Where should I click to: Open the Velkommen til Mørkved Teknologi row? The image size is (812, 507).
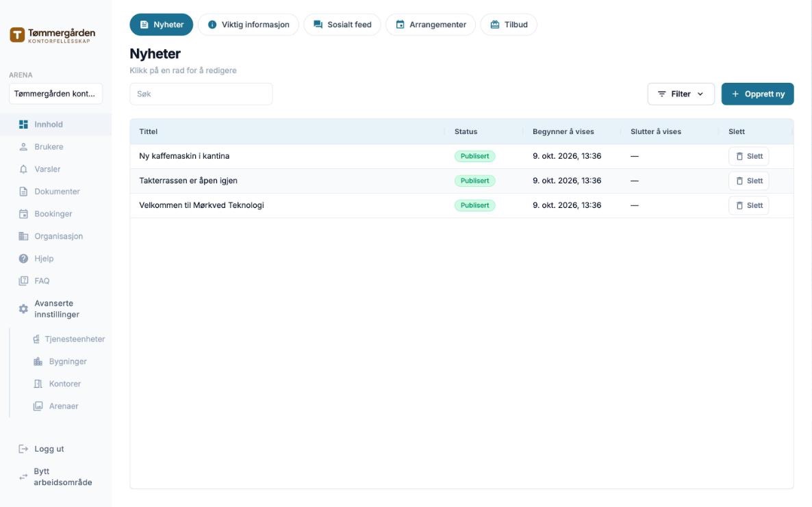461,205
